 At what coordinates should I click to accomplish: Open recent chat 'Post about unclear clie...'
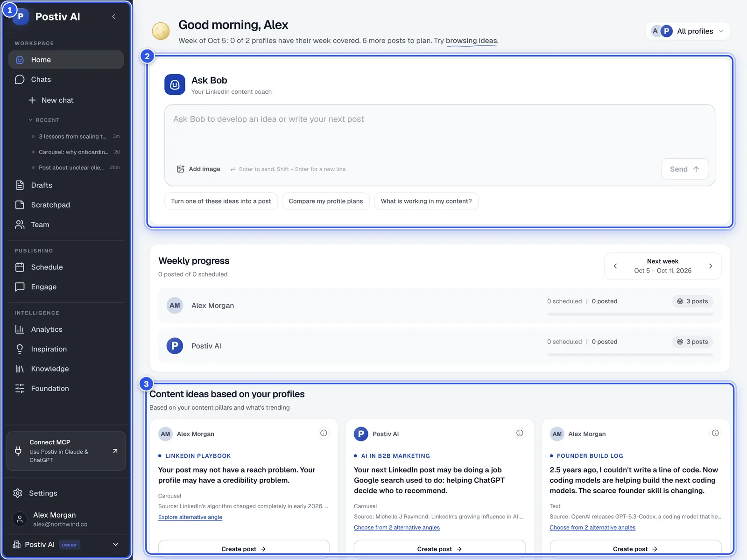[75, 168]
